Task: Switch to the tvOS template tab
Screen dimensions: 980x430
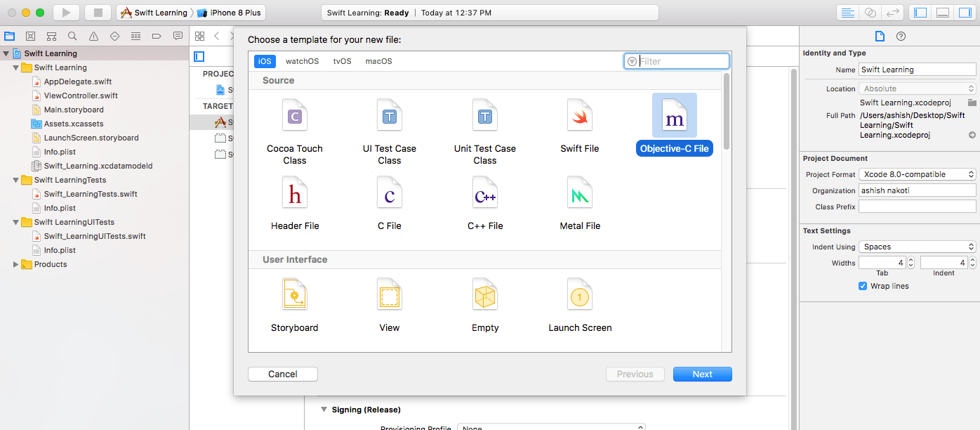Action: click(x=342, y=61)
